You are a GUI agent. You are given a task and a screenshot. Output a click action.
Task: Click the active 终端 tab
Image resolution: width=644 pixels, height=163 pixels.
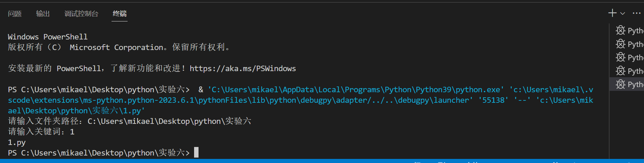click(119, 14)
